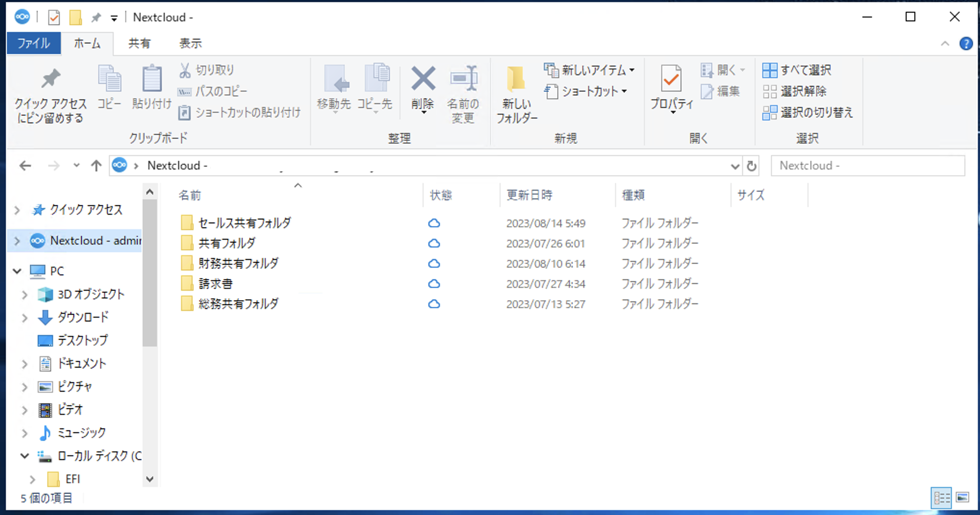The width and height of the screenshot is (980, 515).
Task: Click the blue help question mark icon
Action: tap(966, 44)
